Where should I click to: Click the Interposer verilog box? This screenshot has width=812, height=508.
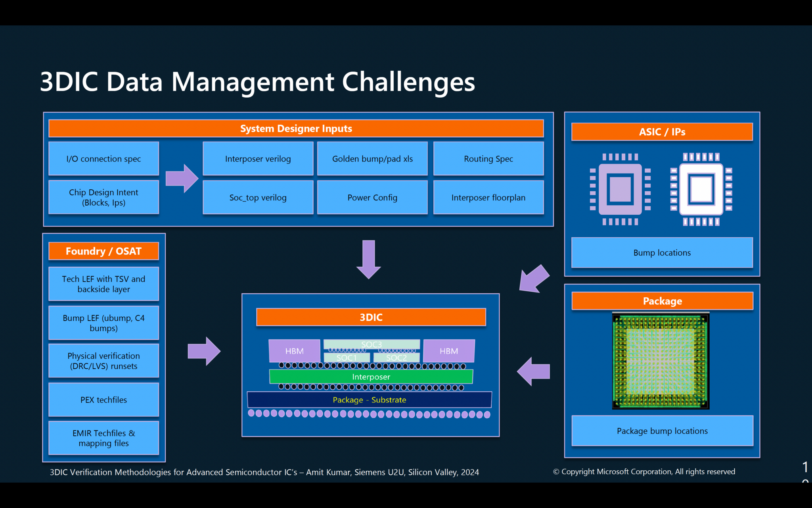pyautogui.click(x=258, y=159)
